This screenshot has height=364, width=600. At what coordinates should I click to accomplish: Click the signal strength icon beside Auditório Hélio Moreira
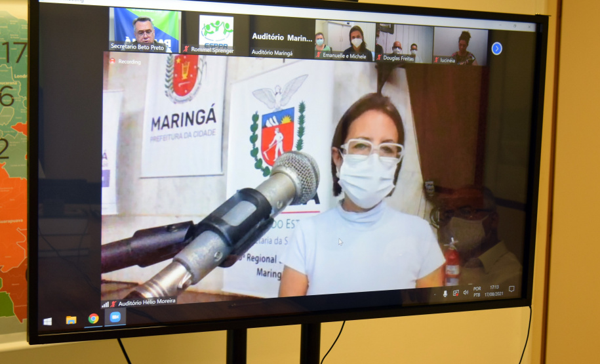tap(105, 305)
